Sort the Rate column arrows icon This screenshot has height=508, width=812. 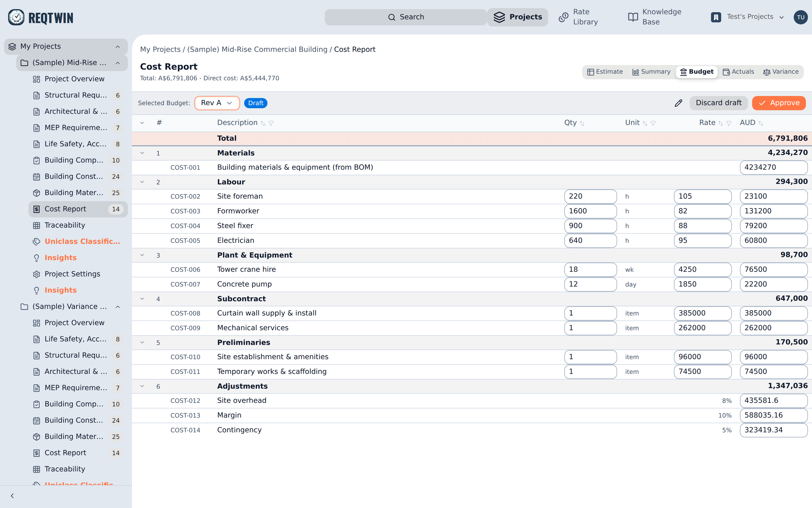(720, 123)
